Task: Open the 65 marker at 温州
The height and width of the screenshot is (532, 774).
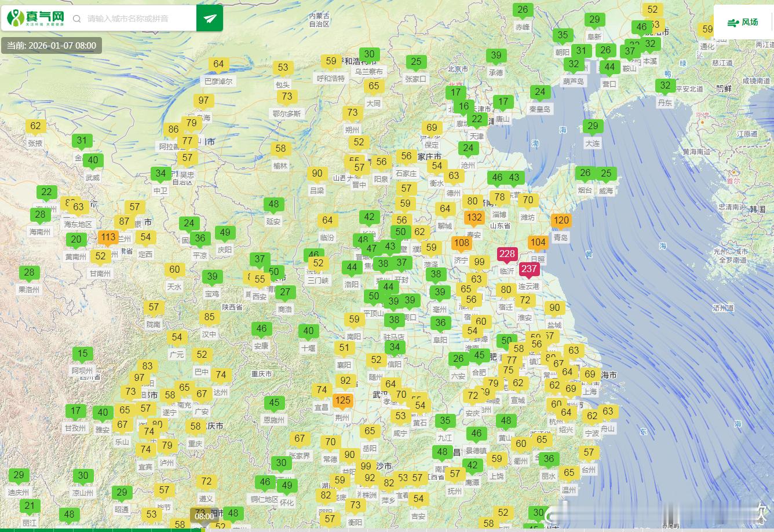Action: [x=569, y=473]
